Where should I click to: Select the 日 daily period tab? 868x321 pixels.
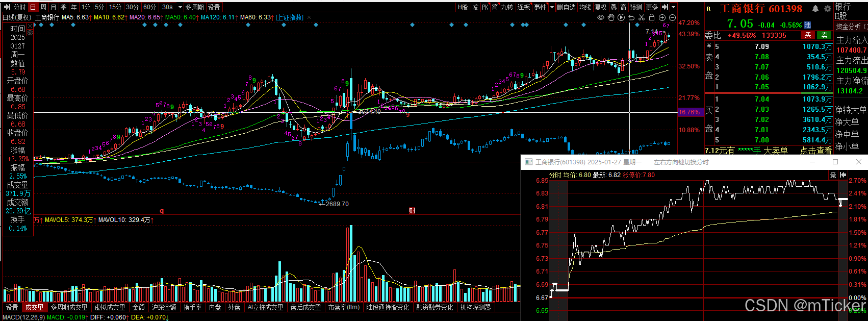pos(33,7)
